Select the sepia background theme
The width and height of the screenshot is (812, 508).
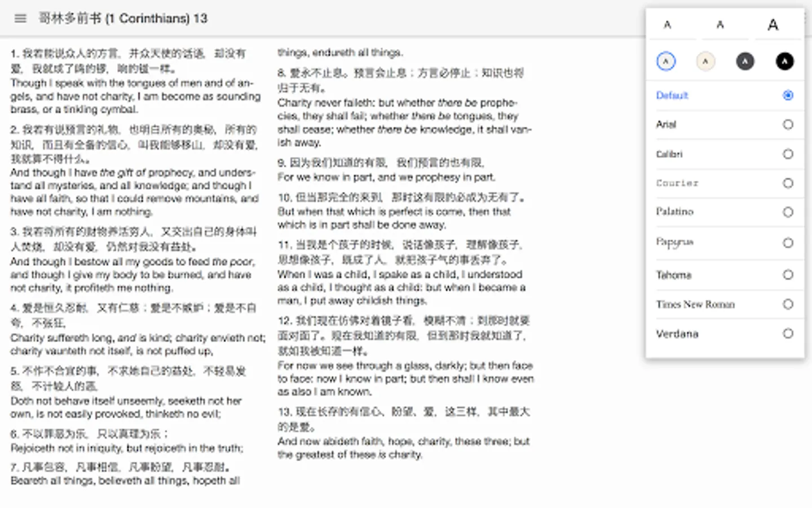pos(705,61)
